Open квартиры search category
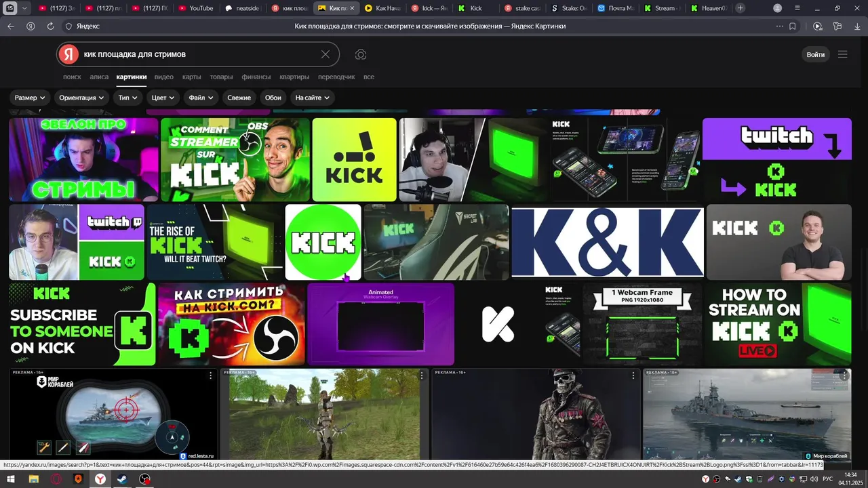This screenshot has height=488, width=868. 294,77
